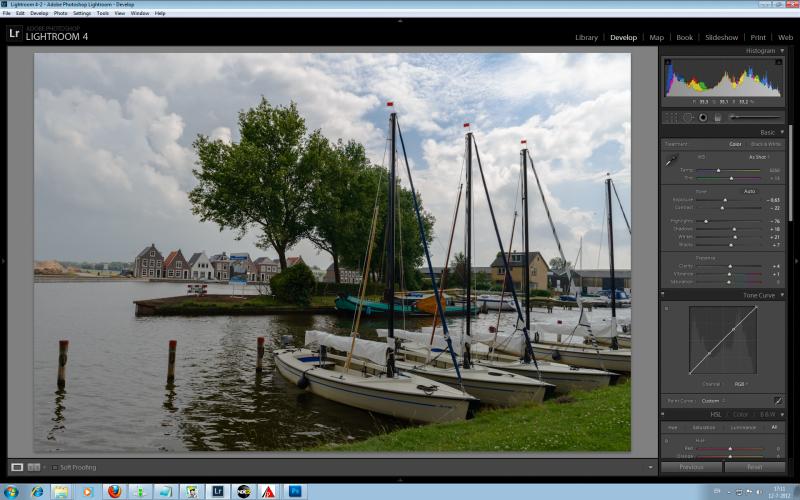The height and width of the screenshot is (500, 800).
Task: Click the Highlights slider handle
Action: coord(706,221)
